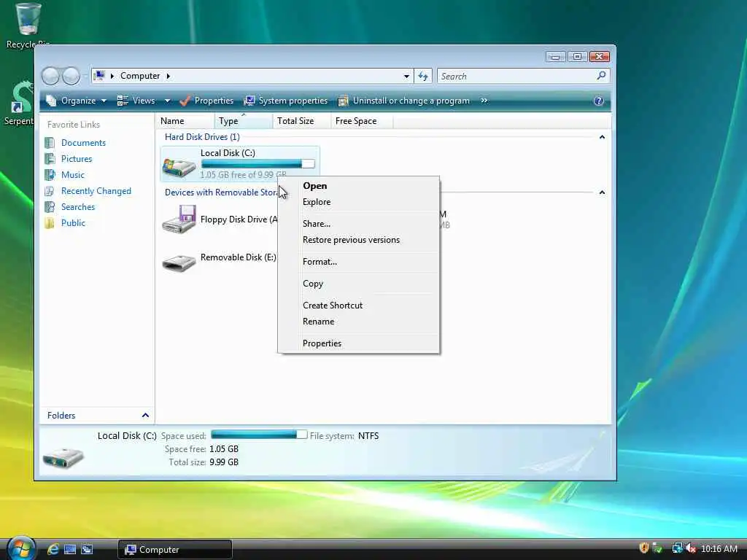Open the Recently Changed link
Viewport: 747px width, 560px height.
click(96, 191)
